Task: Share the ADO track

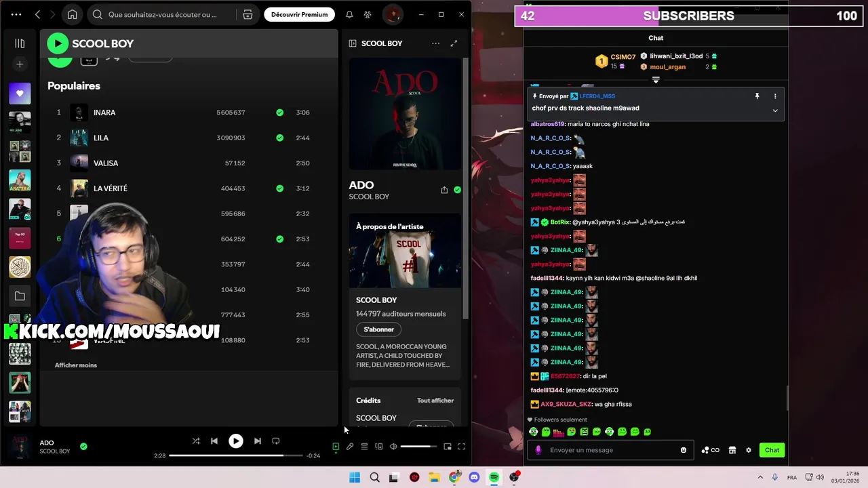Action: point(444,190)
